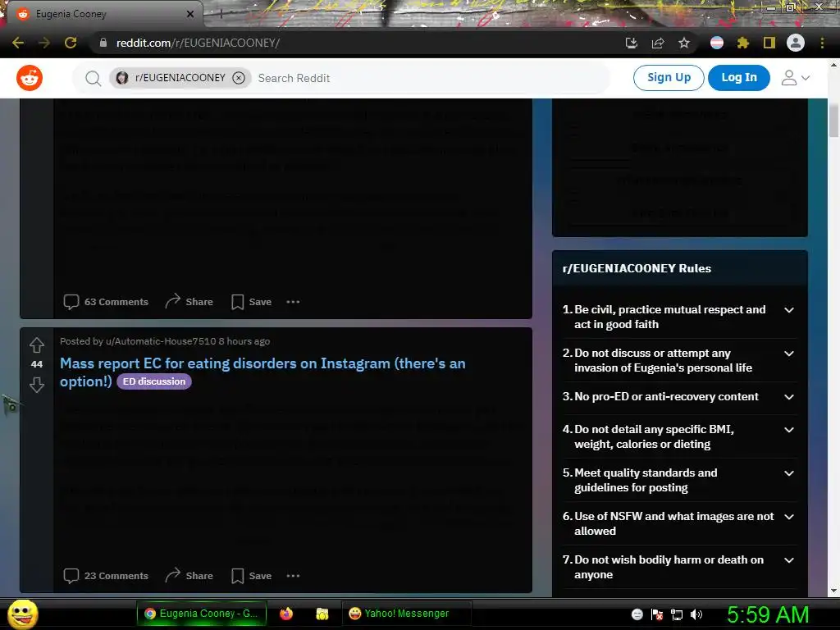Click the Sign Up button

(669, 78)
